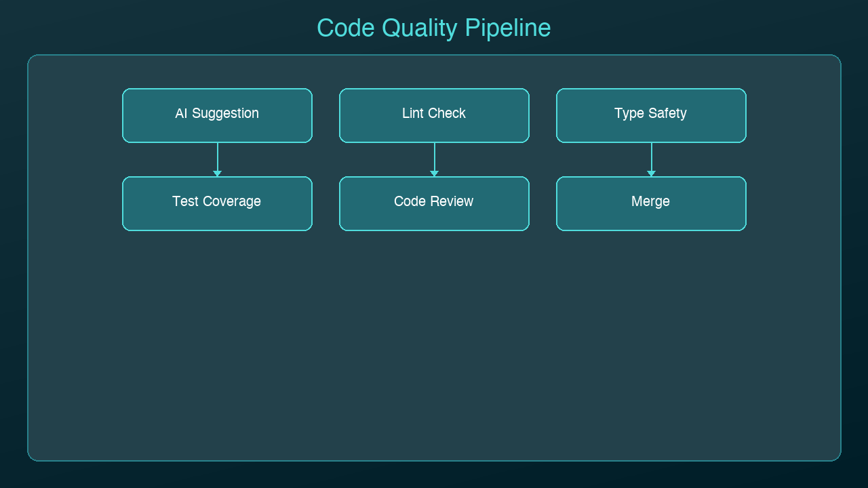Click gap between Code Review and Merge
This screenshot has width=868, height=488.
click(542, 203)
